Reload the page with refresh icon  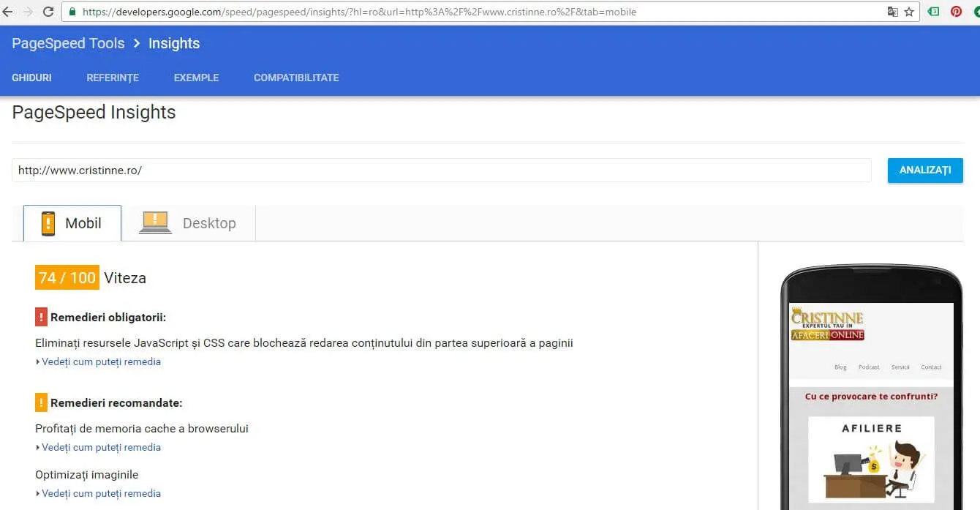[x=48, y=12]
